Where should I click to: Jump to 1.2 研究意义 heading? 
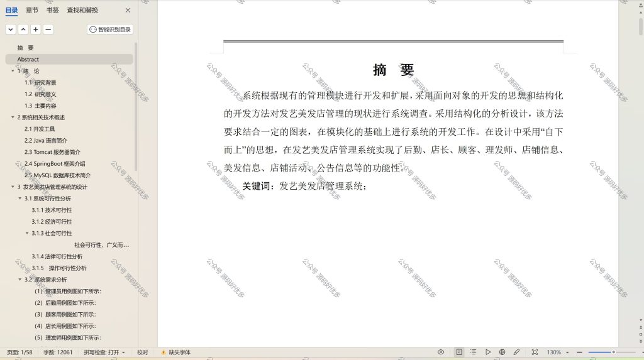(40, 94)
